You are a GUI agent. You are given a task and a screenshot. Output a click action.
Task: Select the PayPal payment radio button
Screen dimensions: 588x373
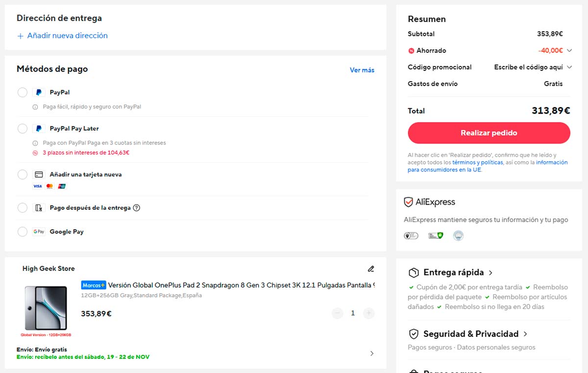[22, 92]
